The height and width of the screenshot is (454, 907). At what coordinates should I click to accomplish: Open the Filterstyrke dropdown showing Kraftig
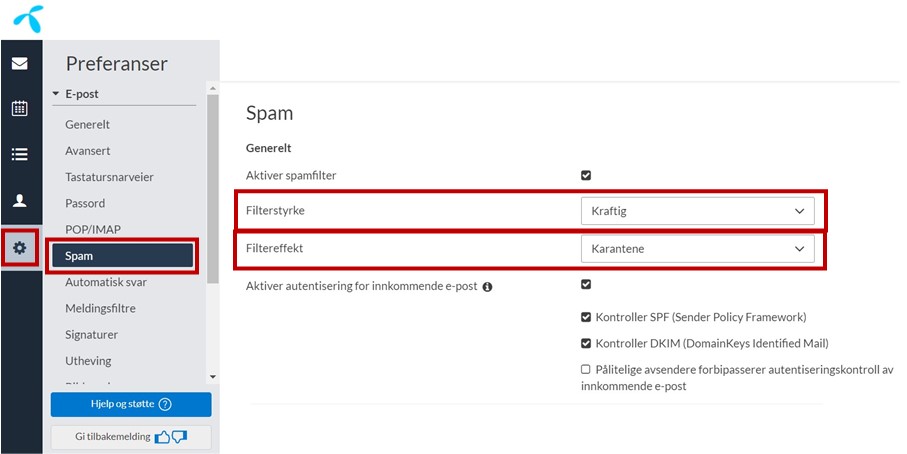click(697, 211)
